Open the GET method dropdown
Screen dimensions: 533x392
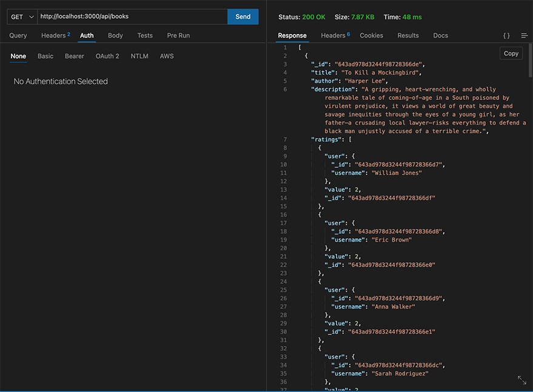(22, 16)
